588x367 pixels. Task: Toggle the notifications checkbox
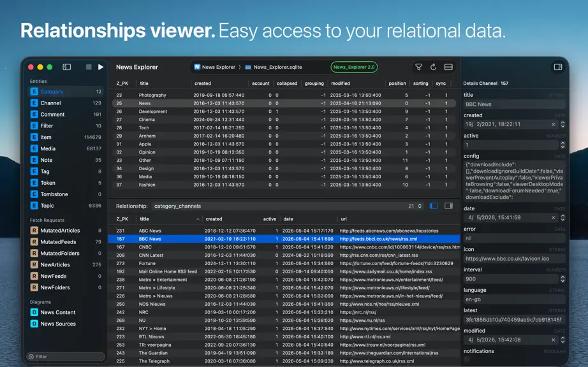[466, 359]
